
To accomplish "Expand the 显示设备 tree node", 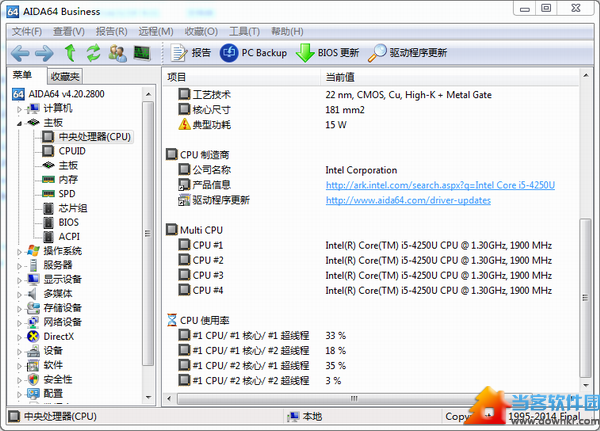I will [19, 280].
